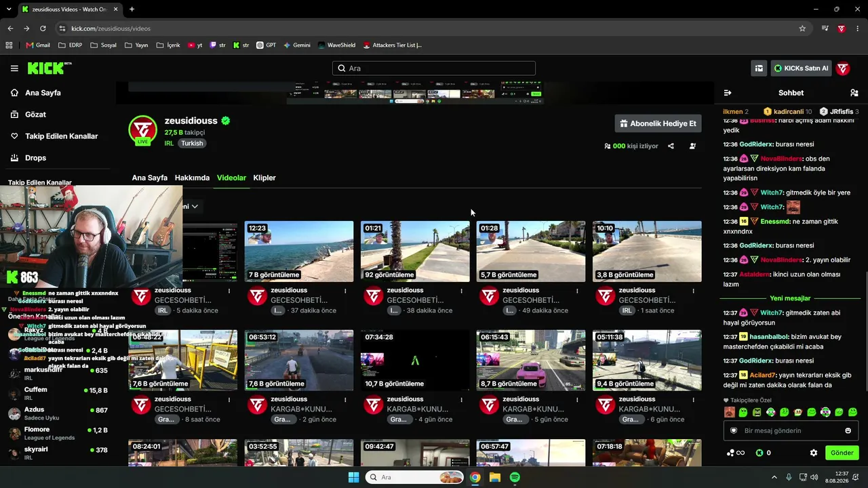This screenshot has height=488, width=868.
Task: Click the volume icon in the system tray
Action: 814,477
